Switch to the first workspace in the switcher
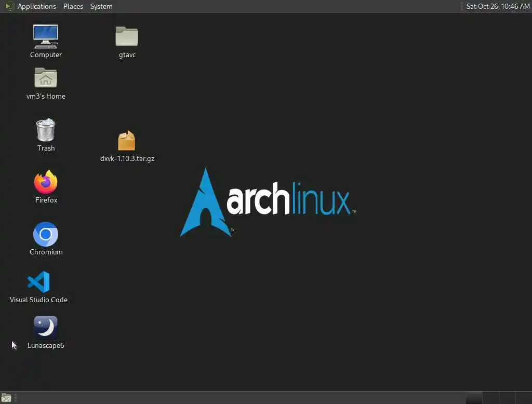Viewport: 532px width, 404px height. click(x=474, y=398)
